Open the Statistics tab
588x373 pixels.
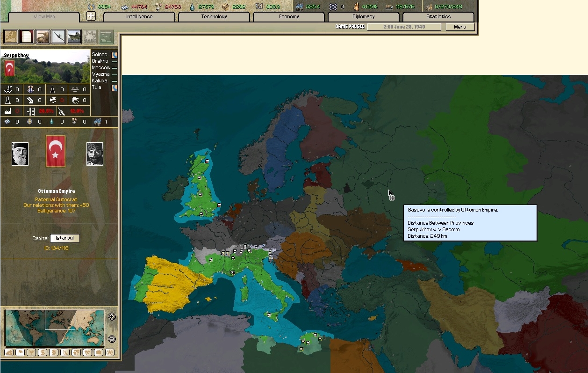[x=438, y=16]
